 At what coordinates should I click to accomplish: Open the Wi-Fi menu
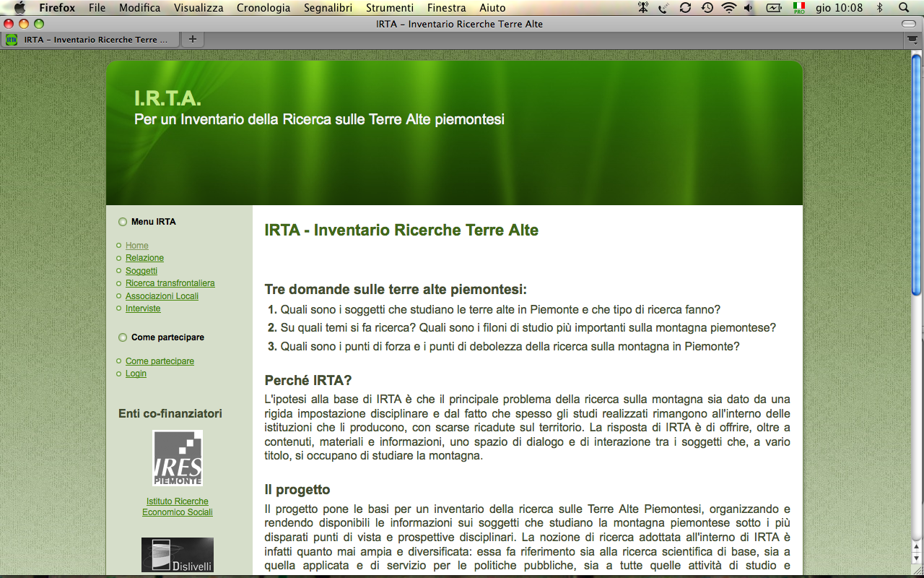click(728, 8)
